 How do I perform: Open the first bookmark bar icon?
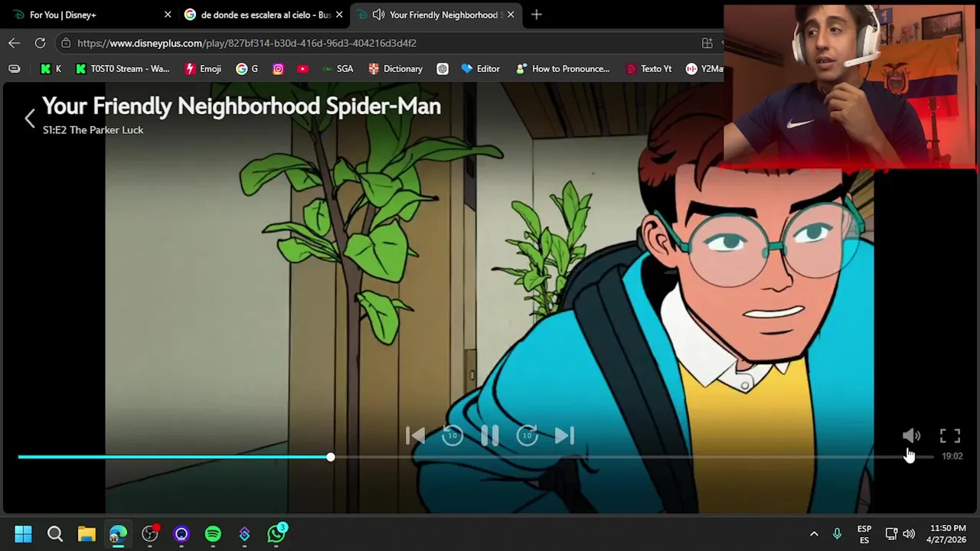[15, 69]
